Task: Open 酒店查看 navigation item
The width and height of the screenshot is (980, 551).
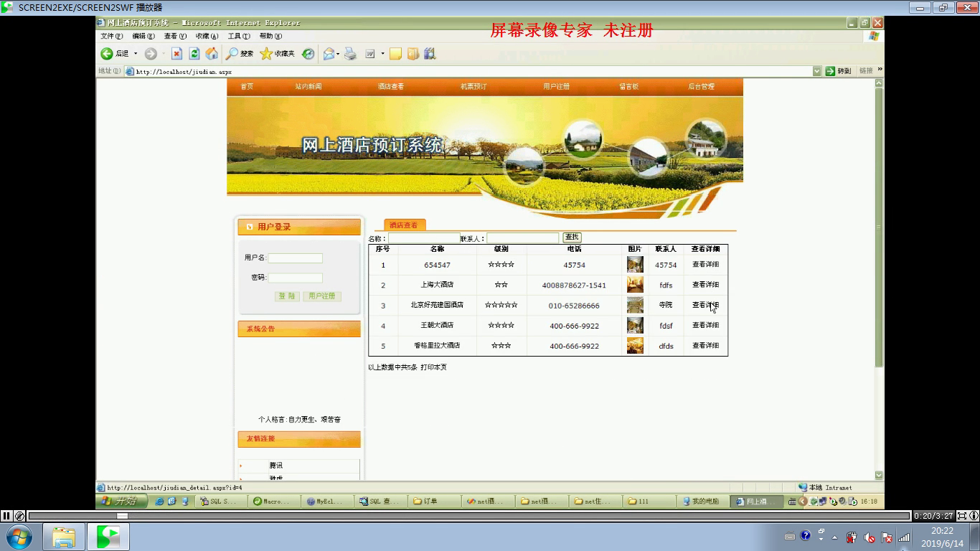Action: pos(391,87)
